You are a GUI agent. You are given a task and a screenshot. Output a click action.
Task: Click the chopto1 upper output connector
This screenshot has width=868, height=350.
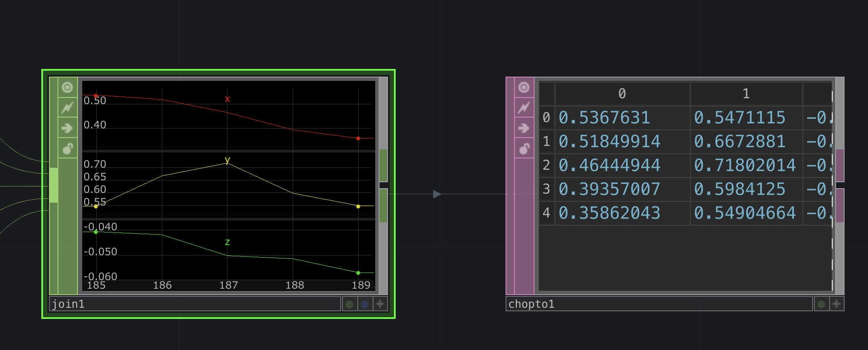tap(840, 165)
